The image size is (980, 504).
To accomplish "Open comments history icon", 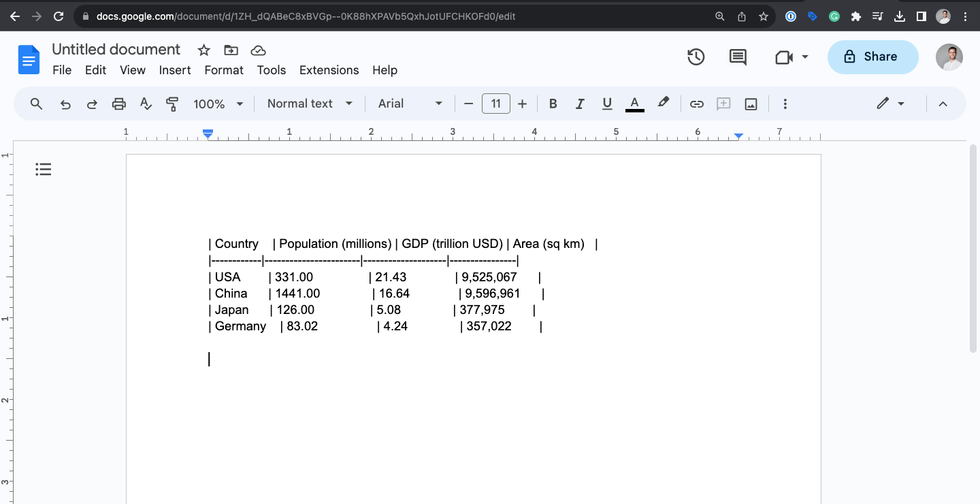I will point(738,57).
